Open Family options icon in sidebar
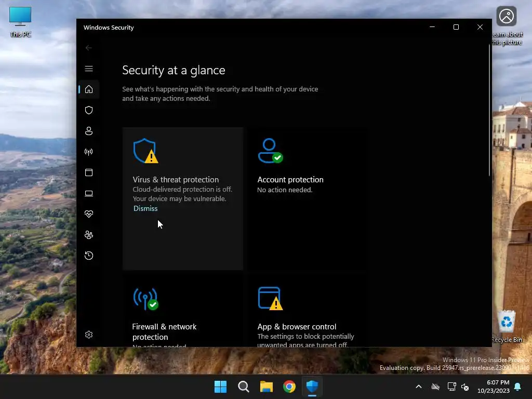The image size is (532, 399). click(x=88, y=235)
